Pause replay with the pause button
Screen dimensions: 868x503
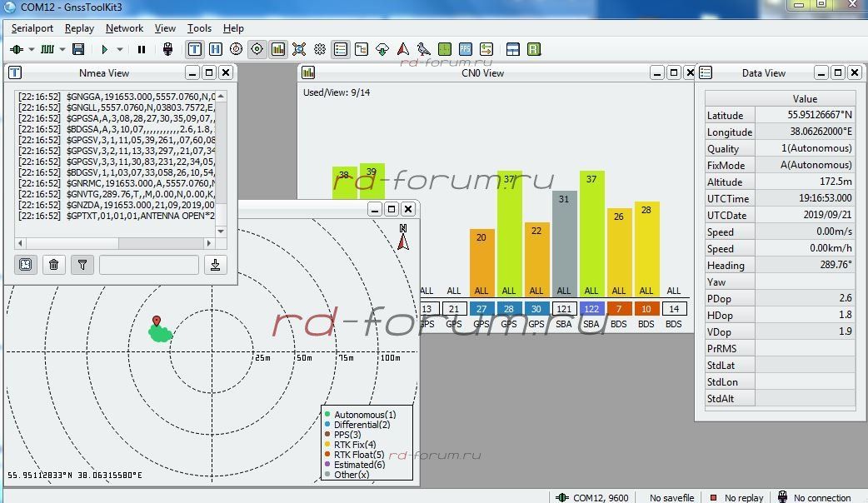pyautogui.click(x=141, y=49)
